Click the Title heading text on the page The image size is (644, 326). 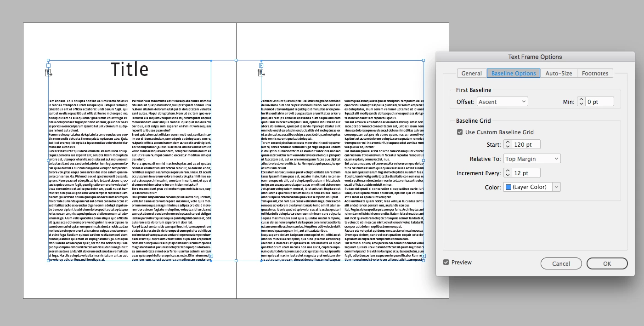(x=130, y=69)
